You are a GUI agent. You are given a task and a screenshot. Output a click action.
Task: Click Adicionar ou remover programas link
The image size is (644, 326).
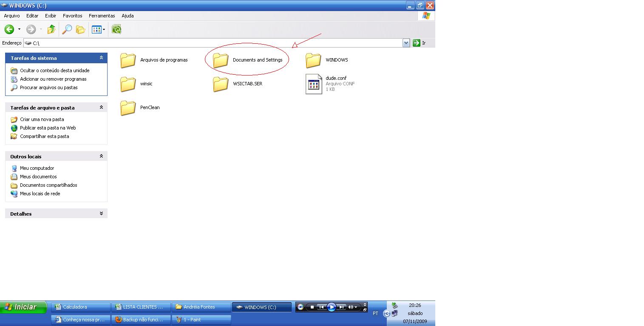pos(53,79)
